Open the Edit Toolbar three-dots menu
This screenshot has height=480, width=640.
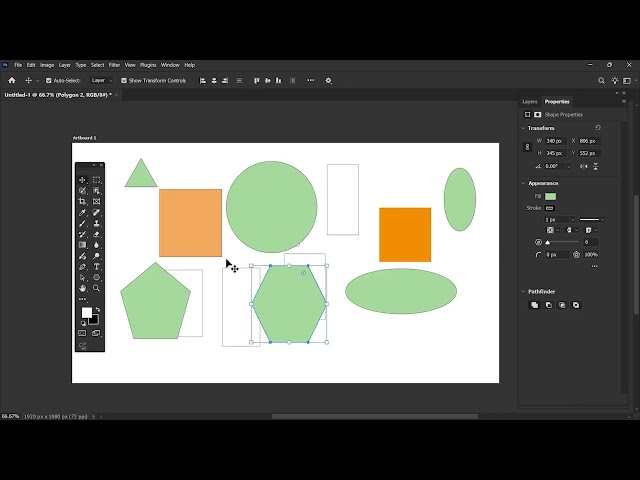[82, 299]
